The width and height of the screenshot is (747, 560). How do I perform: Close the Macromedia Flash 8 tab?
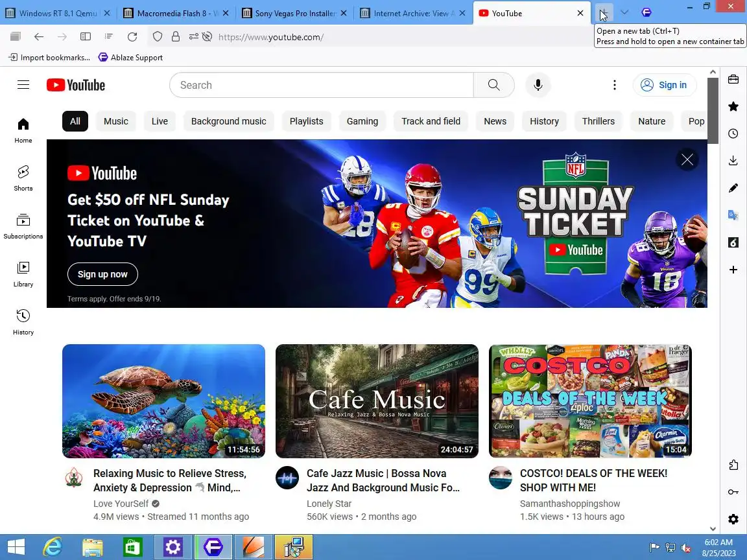pyautogui.click(x=226, y=14)
